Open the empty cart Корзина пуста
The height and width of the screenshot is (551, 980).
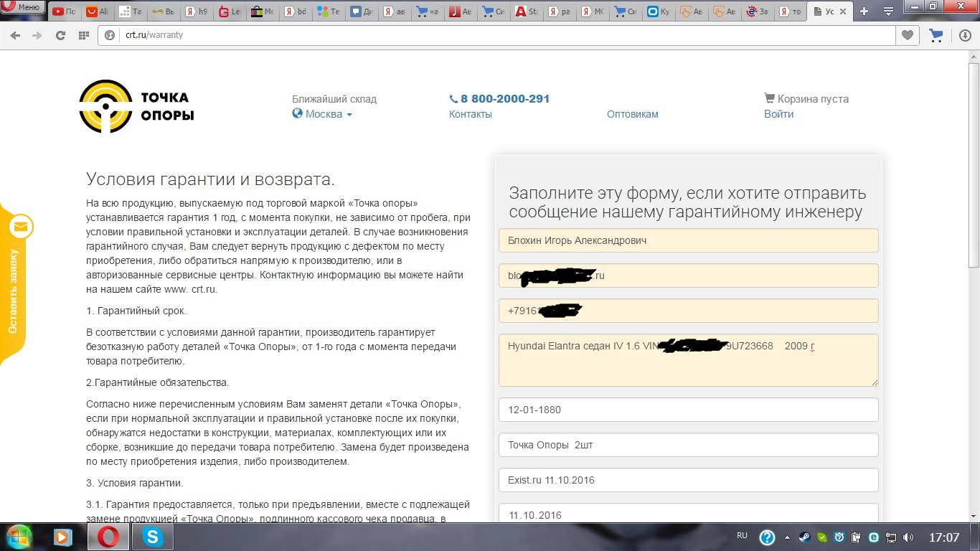tap(806, 99)
